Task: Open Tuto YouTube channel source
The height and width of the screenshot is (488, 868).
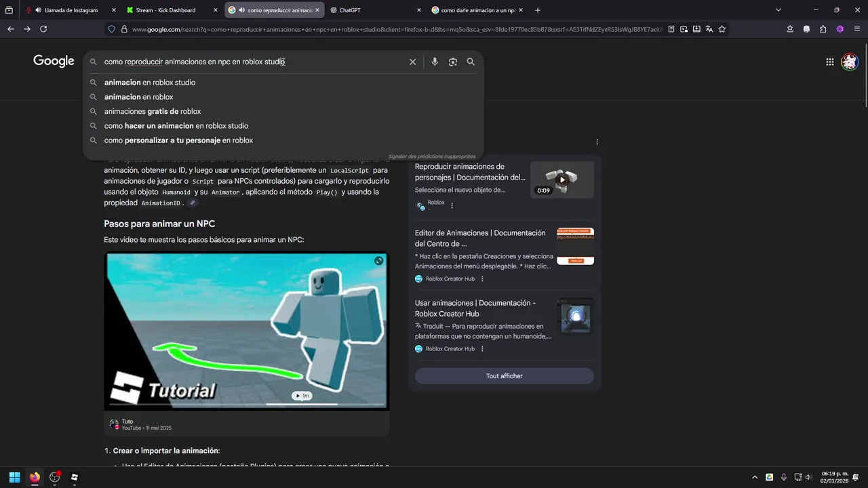Action: click(x=141, y=425)
